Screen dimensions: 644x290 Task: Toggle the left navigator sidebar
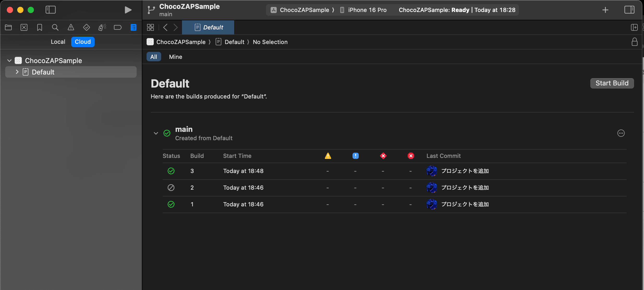(x=51, y=10)
